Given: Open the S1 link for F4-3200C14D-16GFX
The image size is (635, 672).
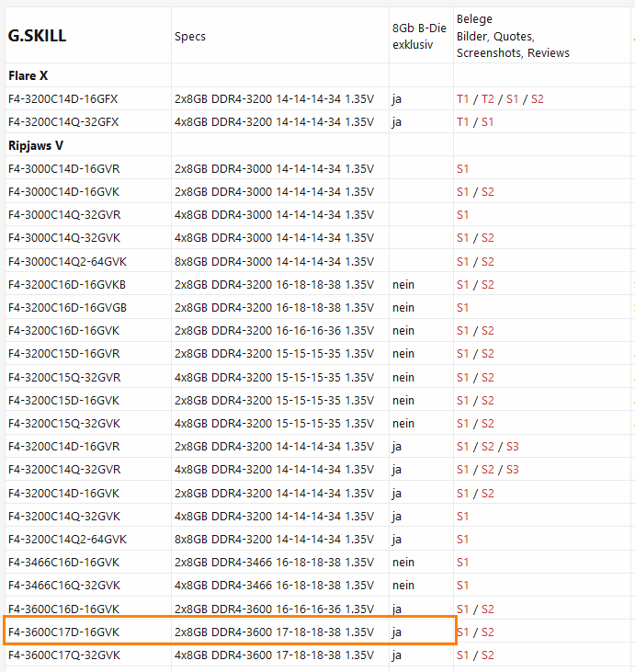Looking at the screenshot, I should (513, 99).
